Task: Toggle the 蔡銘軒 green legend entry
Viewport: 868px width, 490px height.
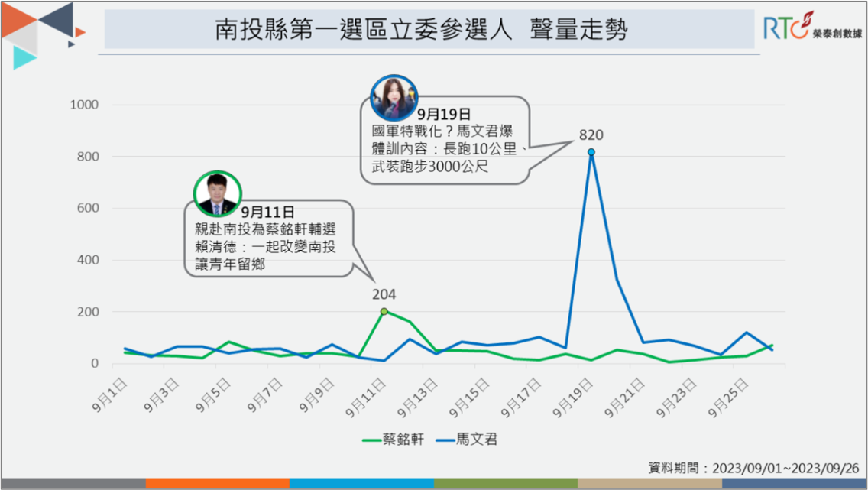Action: [x=391, y=440]
